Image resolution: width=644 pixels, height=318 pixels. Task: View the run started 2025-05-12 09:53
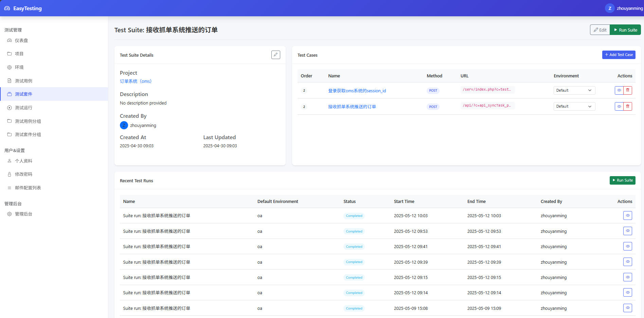pos(628,231)
